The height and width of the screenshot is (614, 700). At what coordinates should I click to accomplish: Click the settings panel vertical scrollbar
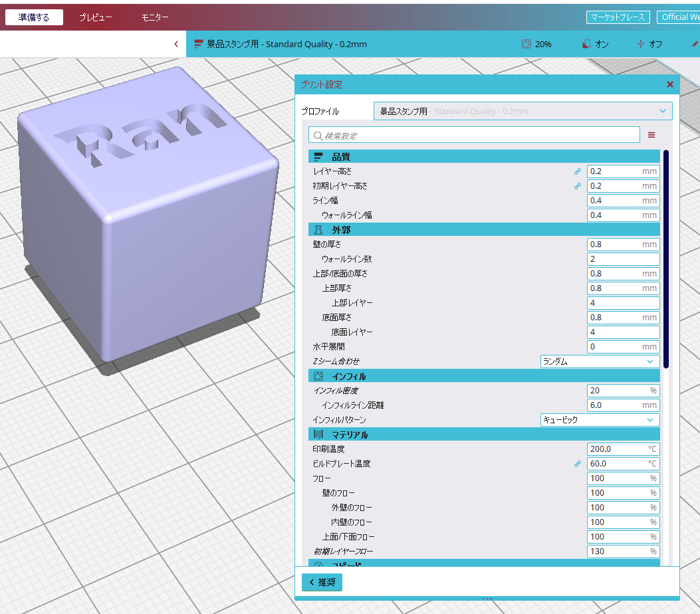coord(666,259)
